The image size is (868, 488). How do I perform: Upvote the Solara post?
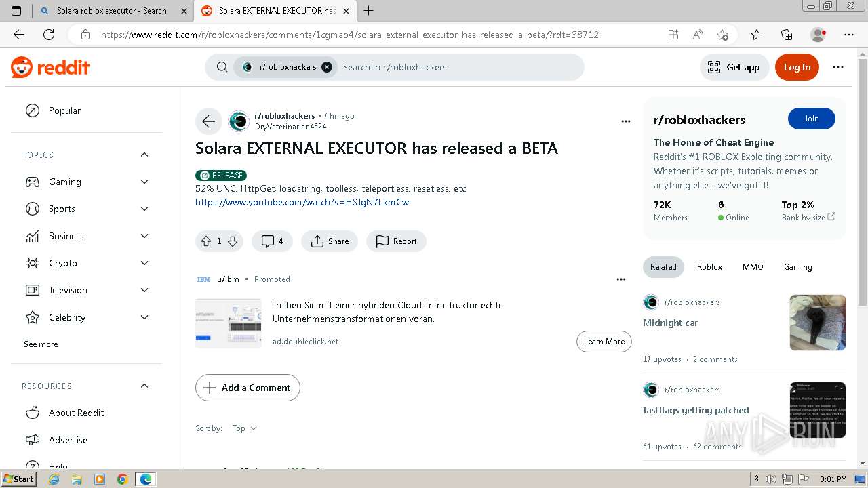pos(206,241)
